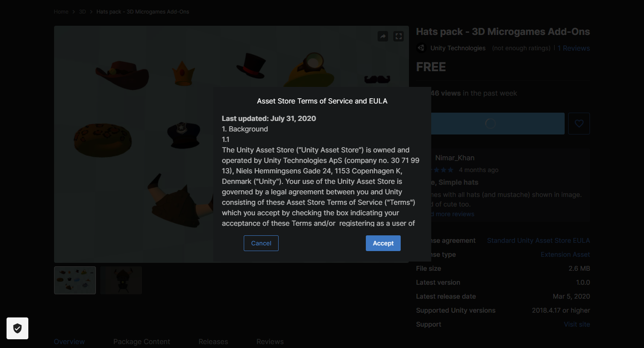Open the 3D category breadcrumb link

point(82,12)
